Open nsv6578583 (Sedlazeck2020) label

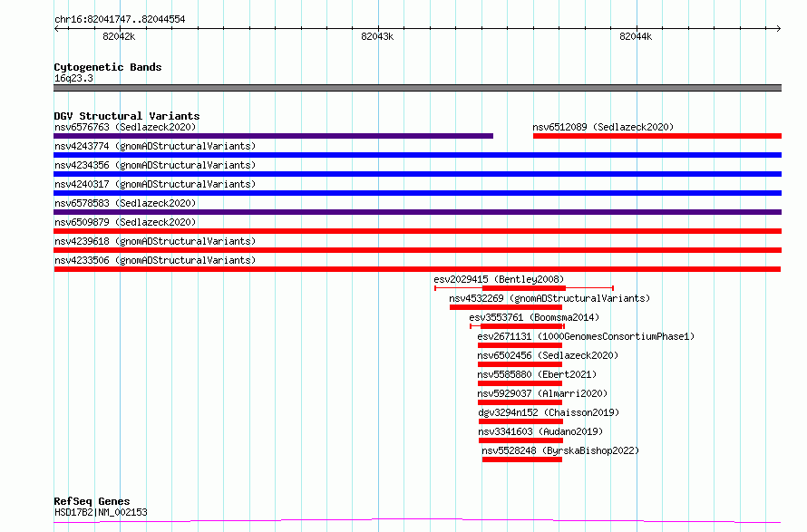tap(125, 203)
